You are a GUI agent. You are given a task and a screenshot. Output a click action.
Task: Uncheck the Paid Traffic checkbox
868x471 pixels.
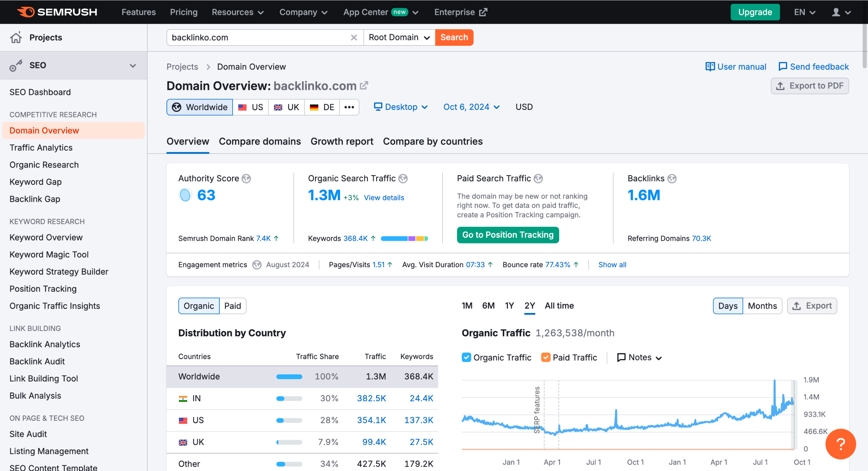coord(546,357)
